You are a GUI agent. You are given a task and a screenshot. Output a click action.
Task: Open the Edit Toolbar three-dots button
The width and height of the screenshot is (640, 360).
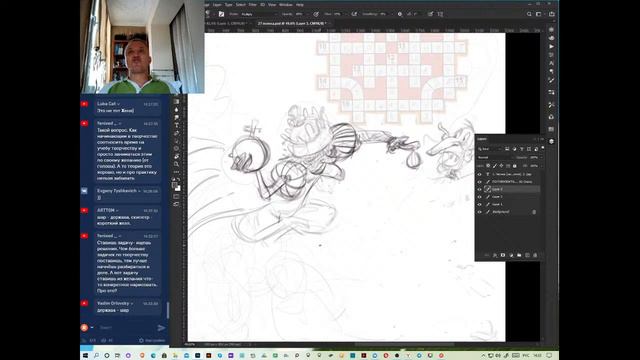coord(177,172)
